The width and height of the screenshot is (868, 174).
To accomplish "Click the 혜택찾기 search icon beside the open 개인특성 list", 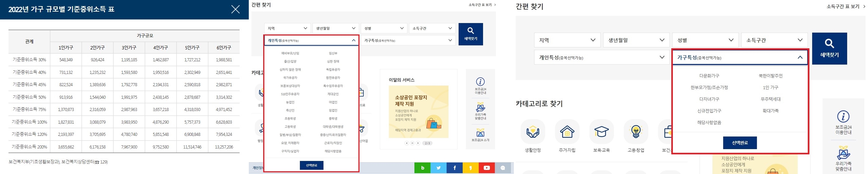I will [470, 34].
